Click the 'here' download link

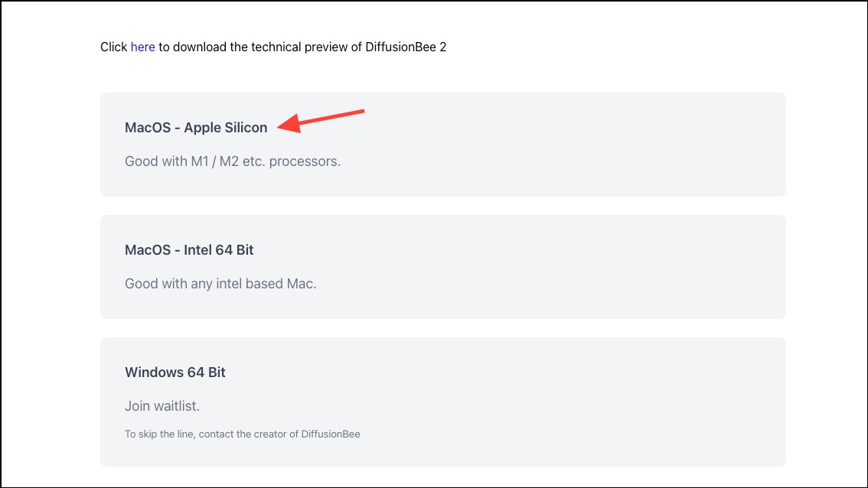tap(142, 47)
